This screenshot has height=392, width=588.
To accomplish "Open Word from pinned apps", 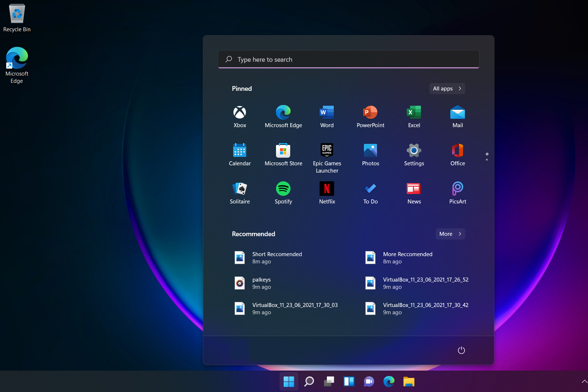I will (x=327, y=117).
